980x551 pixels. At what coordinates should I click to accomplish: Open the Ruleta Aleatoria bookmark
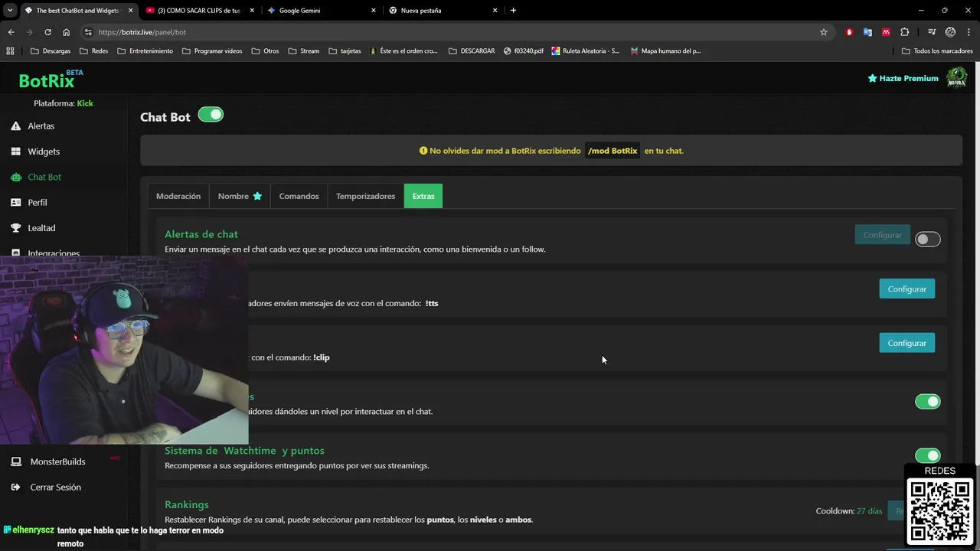pos(586,51)
